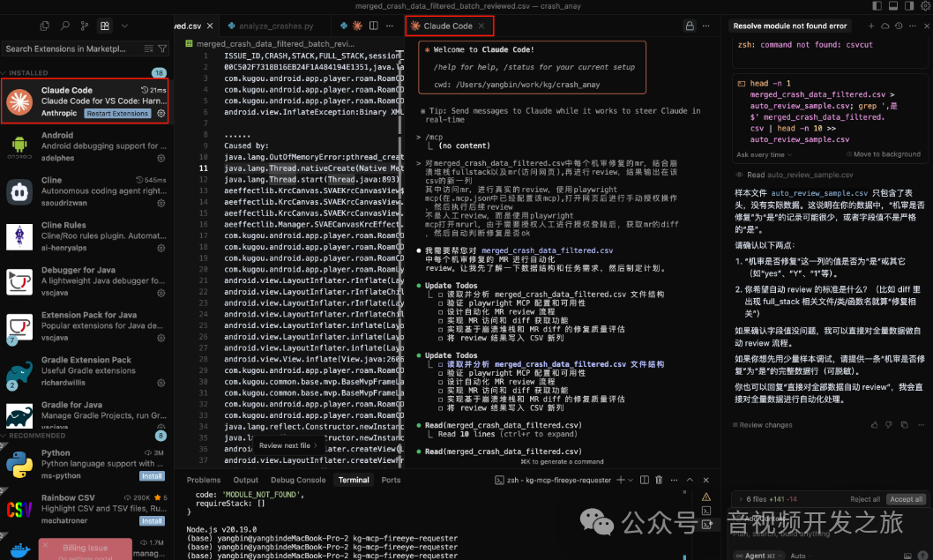Switch to the Ports panel tab
This screenshot has height=560, width=933.
point(391,481)
